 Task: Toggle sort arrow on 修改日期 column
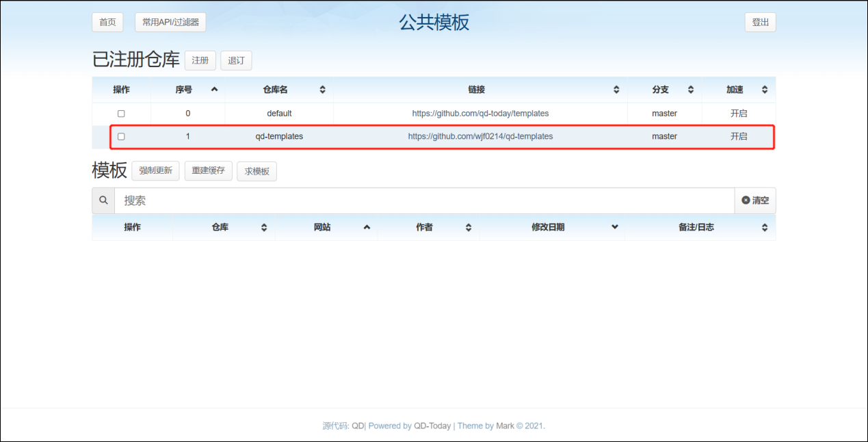614,227
